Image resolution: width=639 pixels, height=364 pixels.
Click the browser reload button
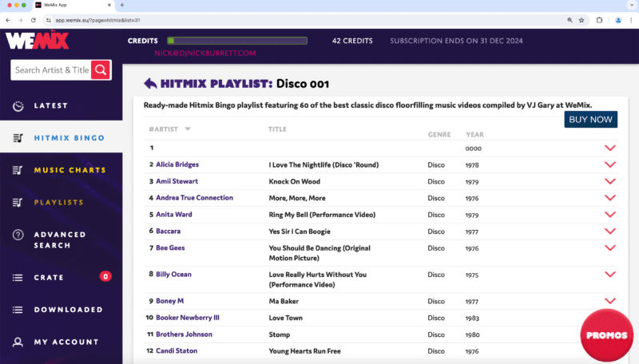click(34, 20)
